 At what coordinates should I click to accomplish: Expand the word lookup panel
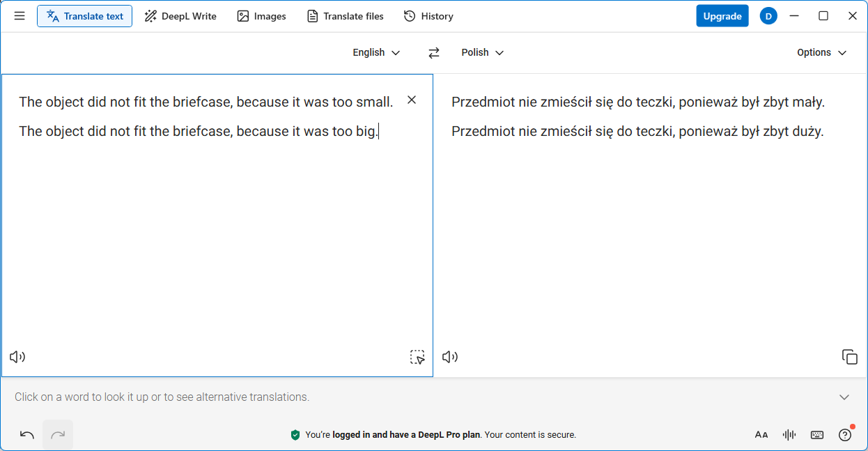tap(844, 397)
